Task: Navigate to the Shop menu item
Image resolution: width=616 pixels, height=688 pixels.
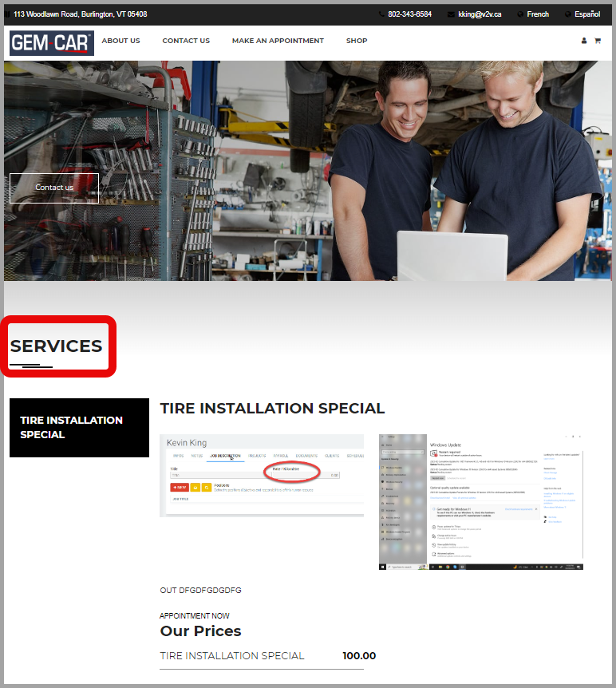Action: (x=357, y=41)
